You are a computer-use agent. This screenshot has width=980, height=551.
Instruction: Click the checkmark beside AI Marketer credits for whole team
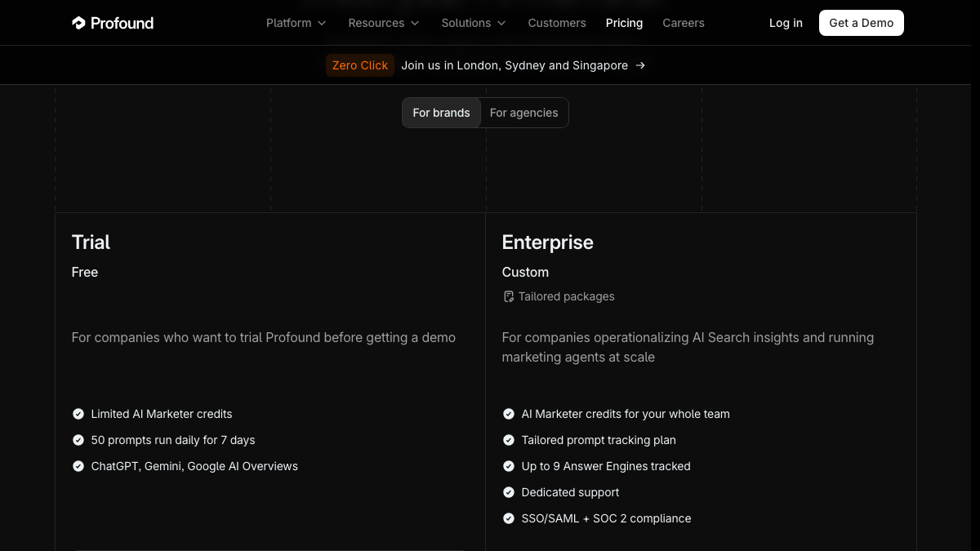[508, 414]
